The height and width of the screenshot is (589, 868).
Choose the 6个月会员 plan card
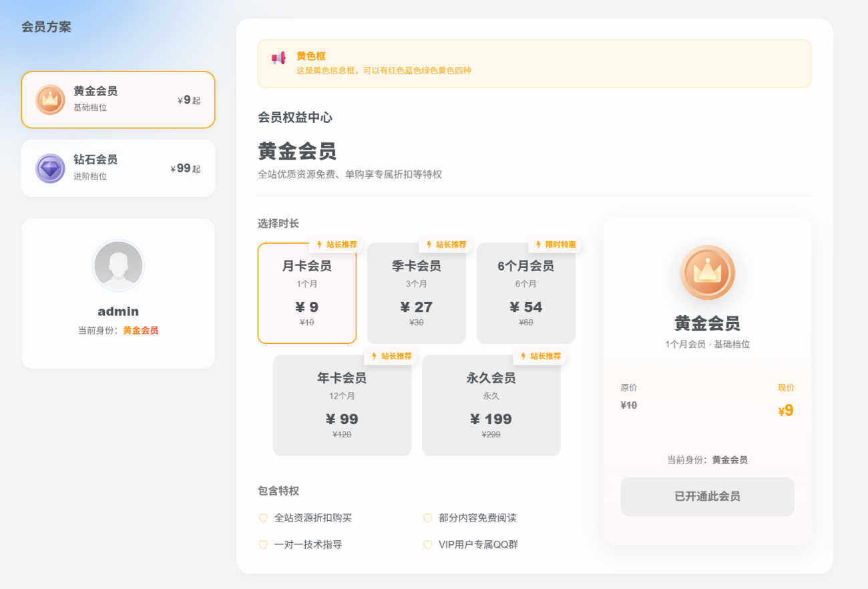pos(525,294)
